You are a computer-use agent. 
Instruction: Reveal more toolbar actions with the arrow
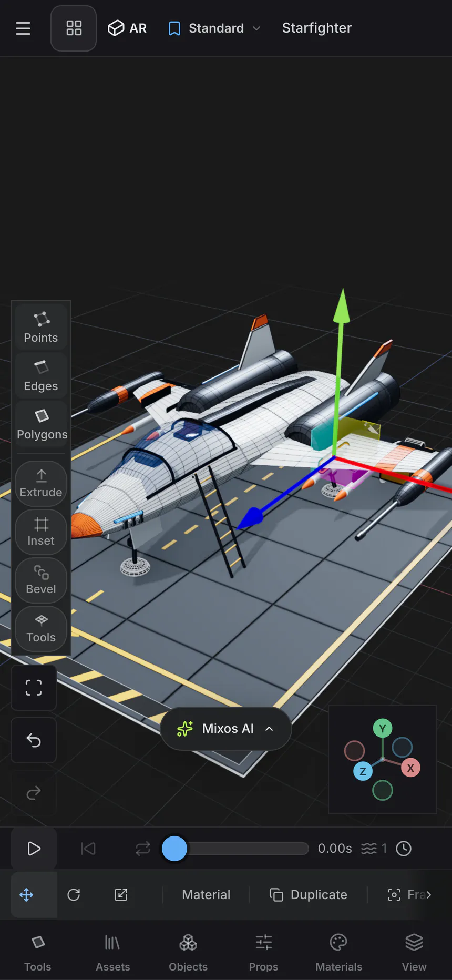(x=429, y=895)
